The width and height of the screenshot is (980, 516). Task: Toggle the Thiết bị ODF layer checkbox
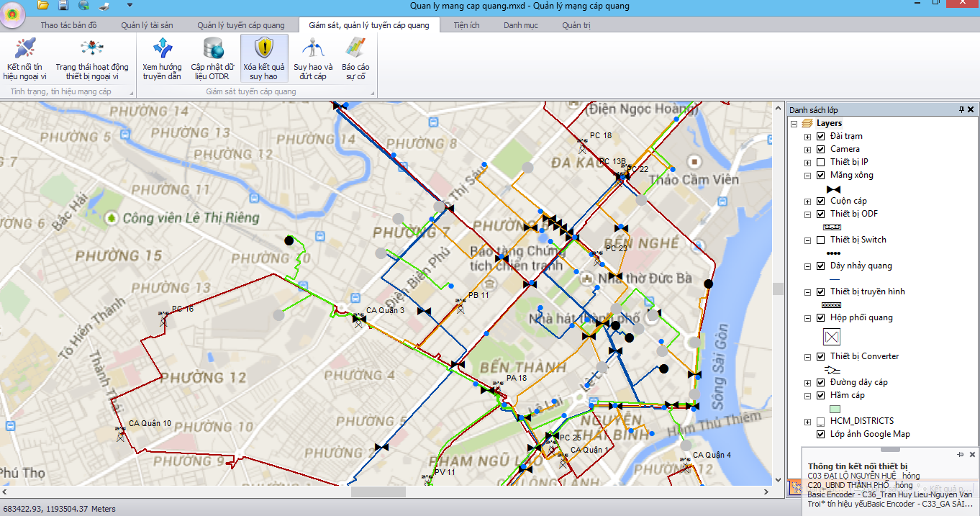(x=821, y=214)
